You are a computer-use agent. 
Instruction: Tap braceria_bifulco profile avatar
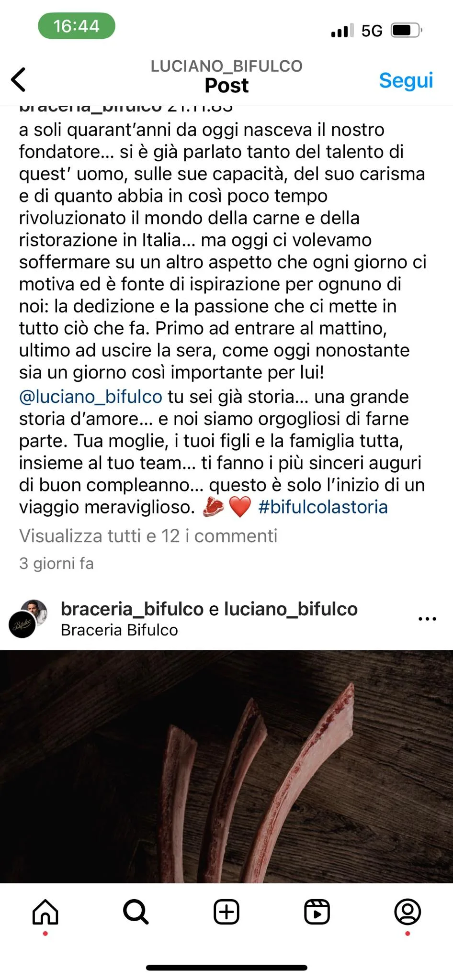tap(28, 618)
